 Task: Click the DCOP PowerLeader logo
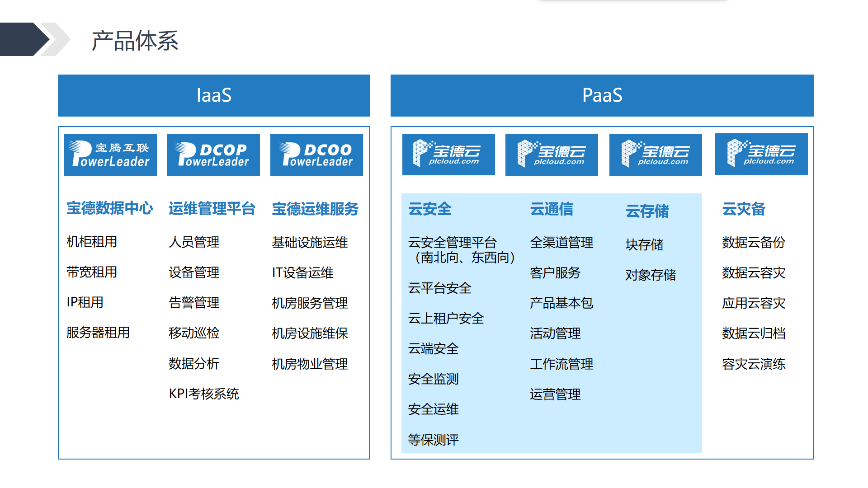(213, 155)
